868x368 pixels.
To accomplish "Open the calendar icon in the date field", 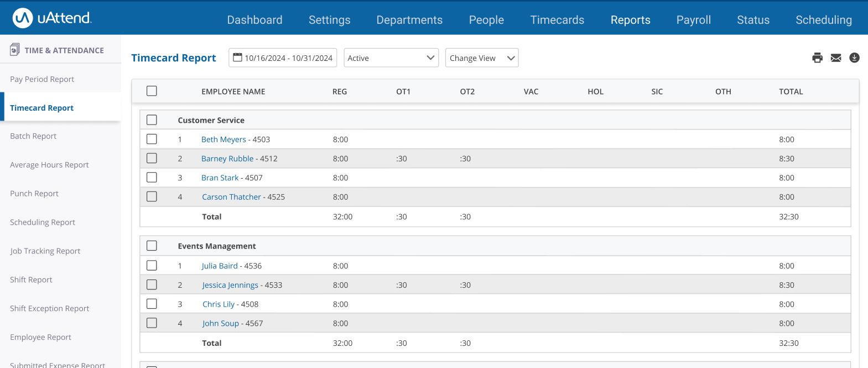I will tap(237, 58).
